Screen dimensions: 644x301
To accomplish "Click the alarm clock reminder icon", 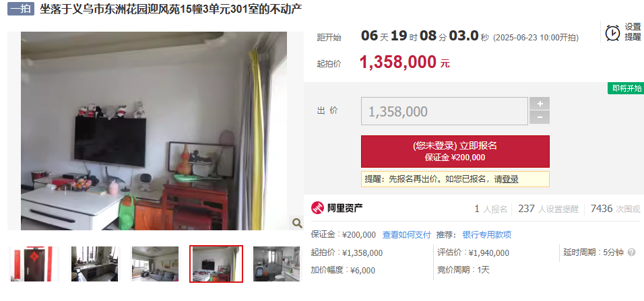I will pos(613,32).
